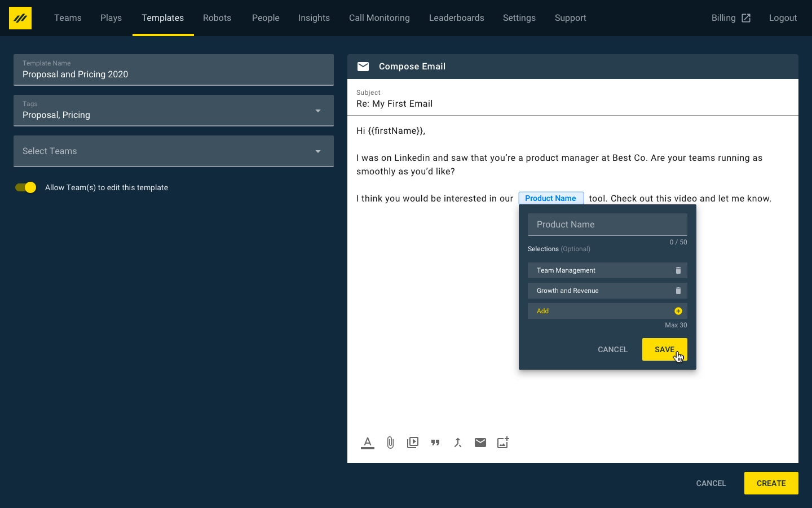Insert an image into the email body
This screenshot has width=812, height=508.
(x=502, y=443)
